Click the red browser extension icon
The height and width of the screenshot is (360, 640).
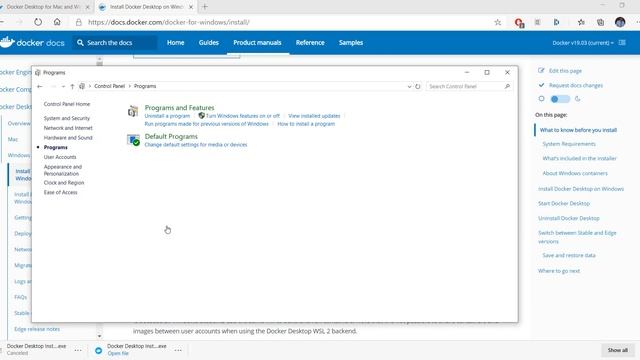pyautogui.click(x=519, y=23)
